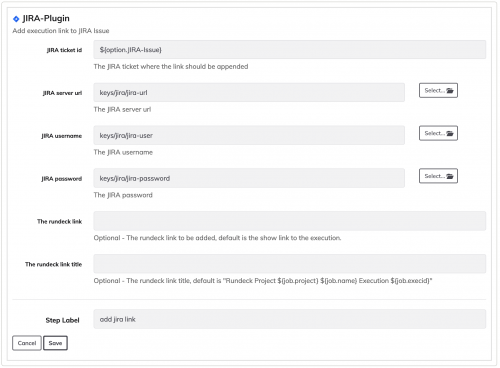500x368 pixels.
Task: Click the 'JIRA server url' label
Action: point(62,93)
